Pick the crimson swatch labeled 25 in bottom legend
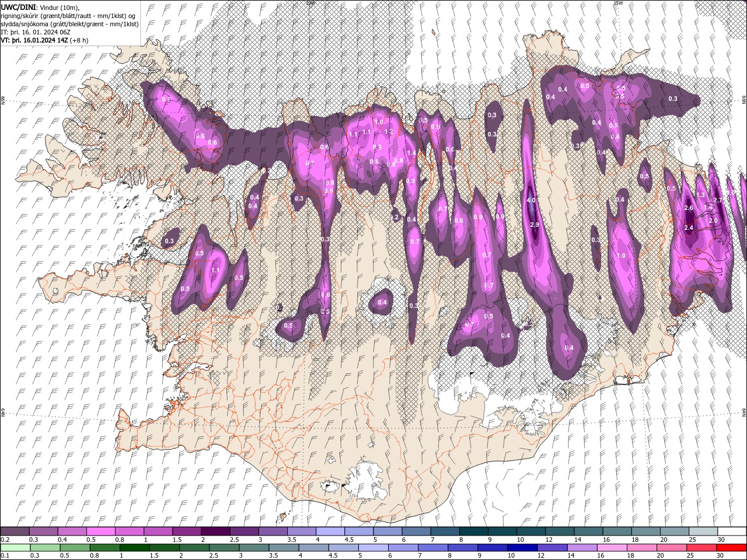 (701, 548)
